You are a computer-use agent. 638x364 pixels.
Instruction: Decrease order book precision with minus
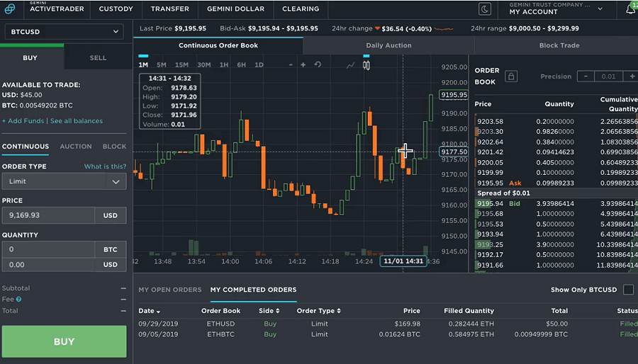click(x=586, y=76)
